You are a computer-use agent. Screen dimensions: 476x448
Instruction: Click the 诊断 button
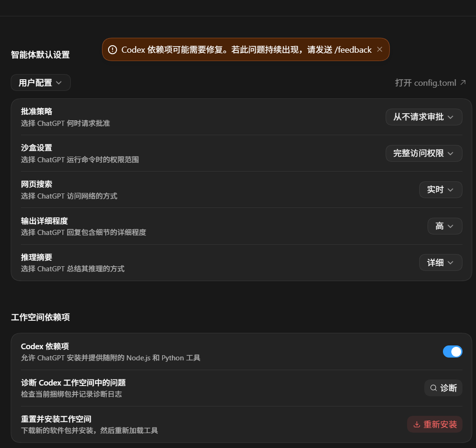click(x=443, y=388)
